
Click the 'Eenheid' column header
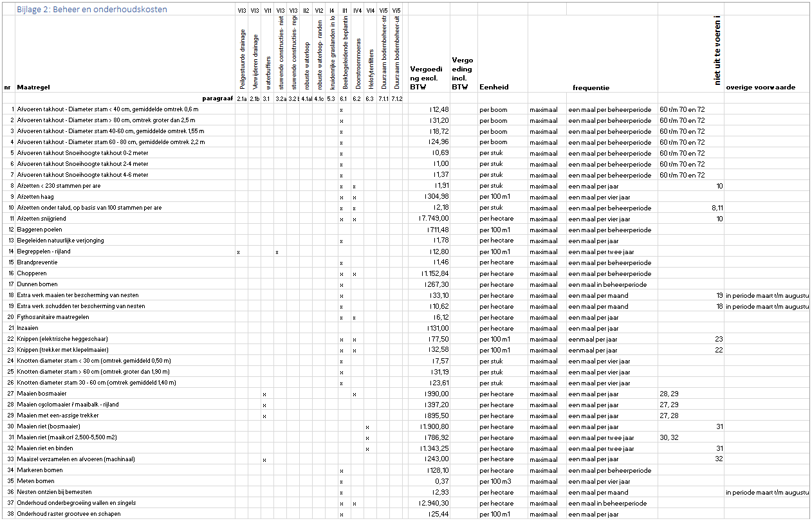click(494, 87)
